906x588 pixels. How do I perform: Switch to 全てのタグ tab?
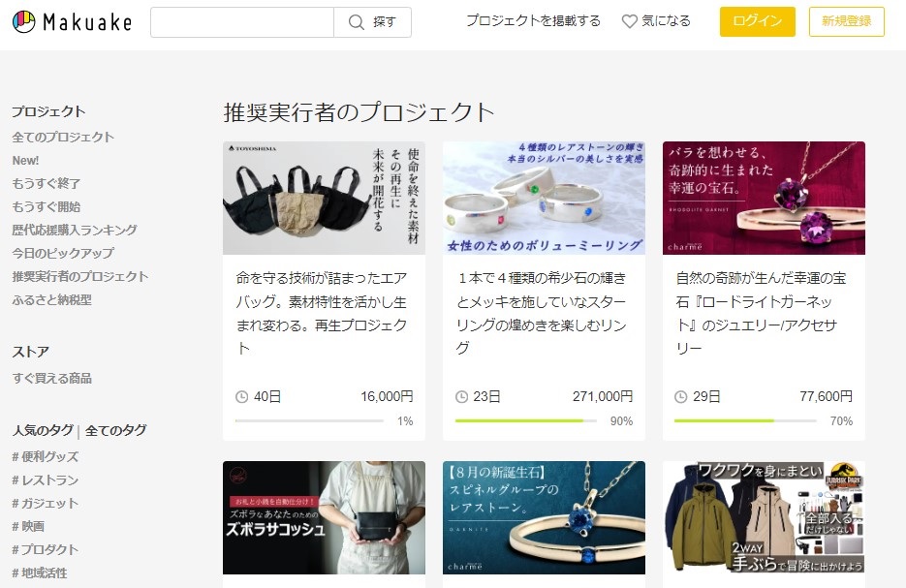[x=116, y=430]
